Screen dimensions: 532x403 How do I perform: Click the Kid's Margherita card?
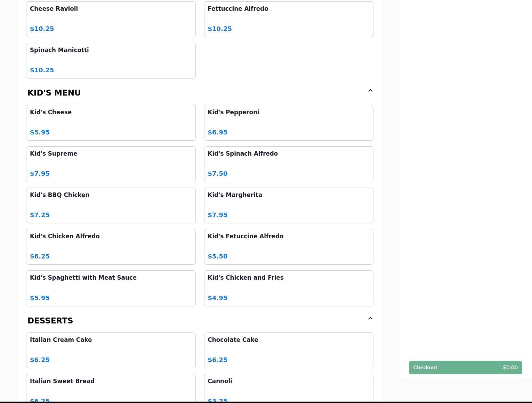(288, 205)
